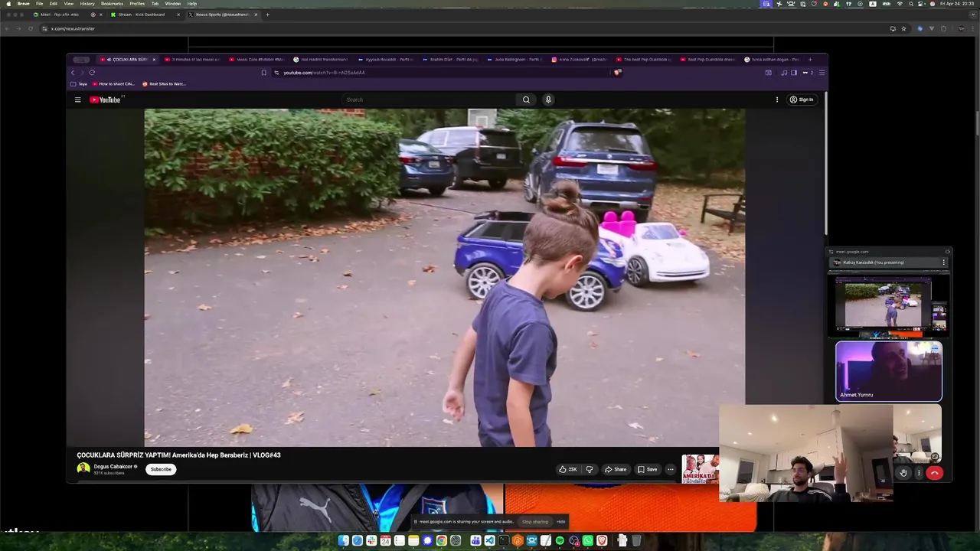980x551 pixels.
Task: Open the media control music-note icon
Action: [x=784, y=73]
